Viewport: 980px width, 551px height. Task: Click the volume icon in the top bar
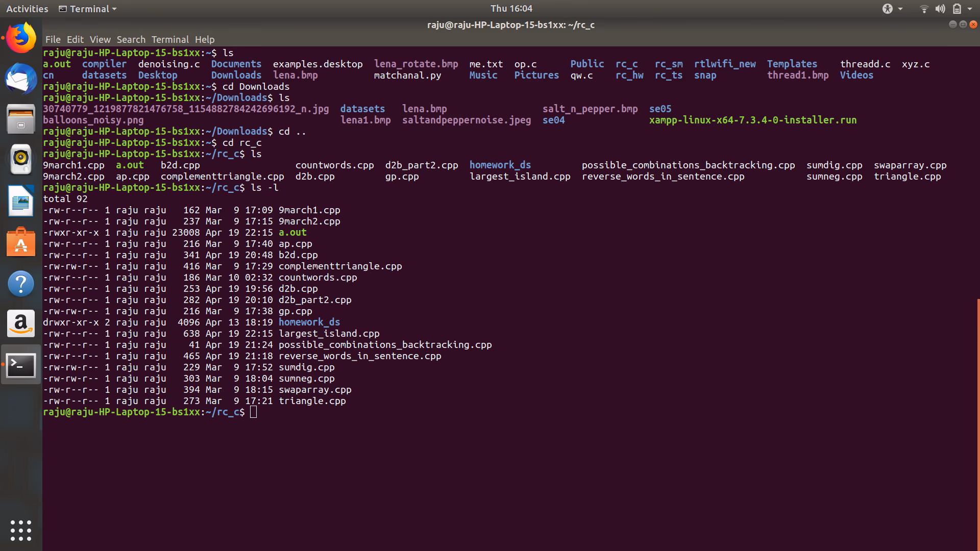[940, 9]
